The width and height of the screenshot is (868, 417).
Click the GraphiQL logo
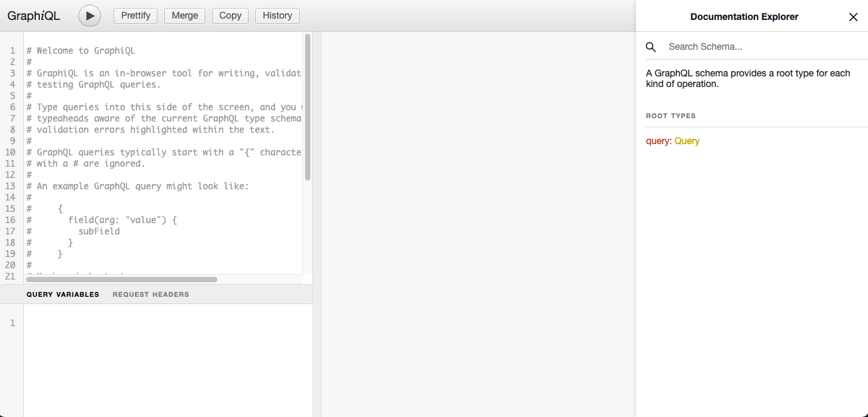34,15
